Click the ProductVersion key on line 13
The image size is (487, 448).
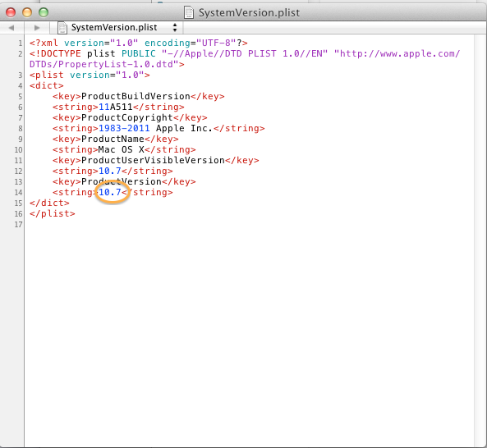click(x=124, y=182)
